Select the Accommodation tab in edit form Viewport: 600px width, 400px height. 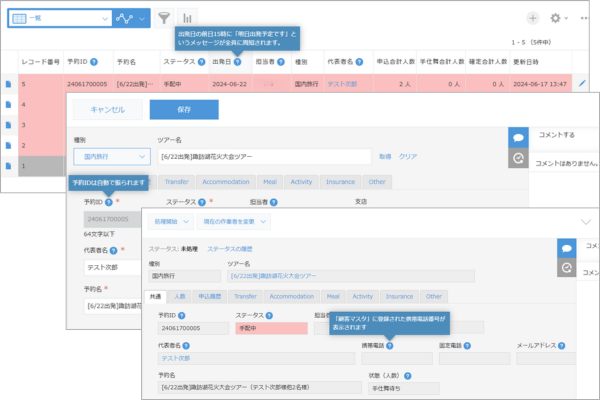coord(226,182)
